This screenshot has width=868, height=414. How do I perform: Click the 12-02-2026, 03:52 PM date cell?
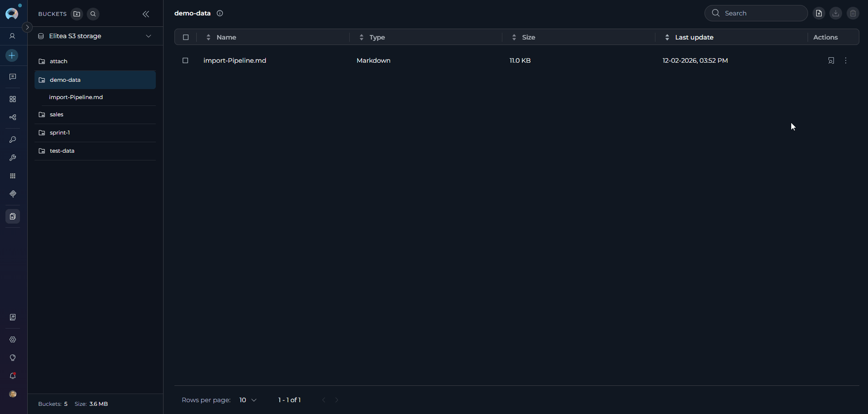[x=695, y=60]
